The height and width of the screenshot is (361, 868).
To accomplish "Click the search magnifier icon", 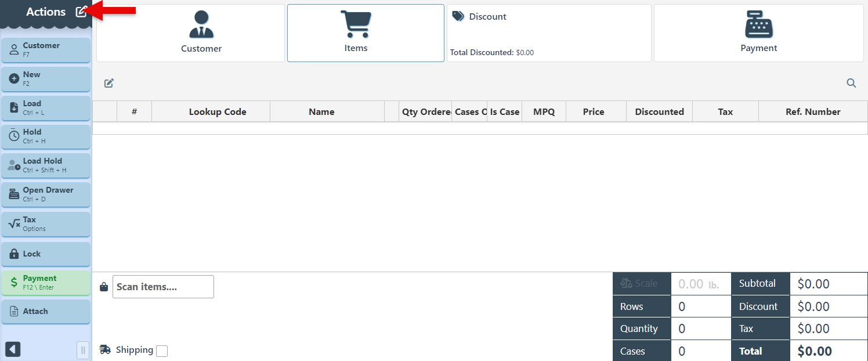I will 851,83.
